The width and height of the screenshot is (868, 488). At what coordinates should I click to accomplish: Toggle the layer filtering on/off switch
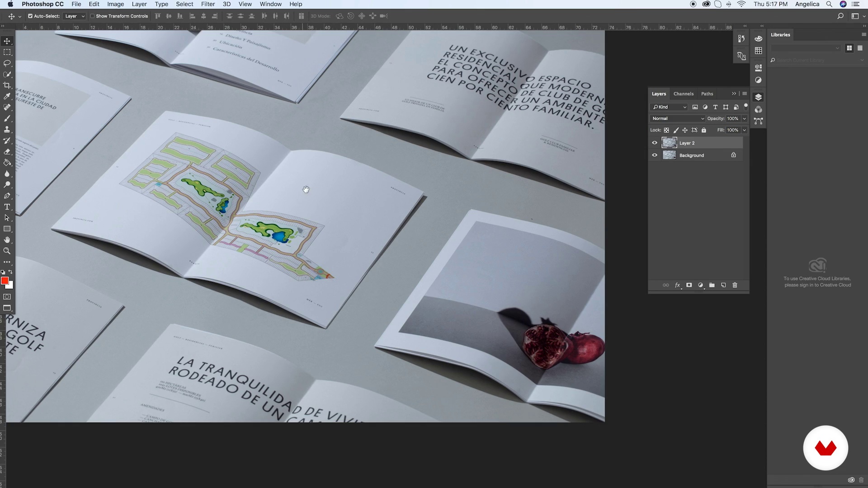745,107
